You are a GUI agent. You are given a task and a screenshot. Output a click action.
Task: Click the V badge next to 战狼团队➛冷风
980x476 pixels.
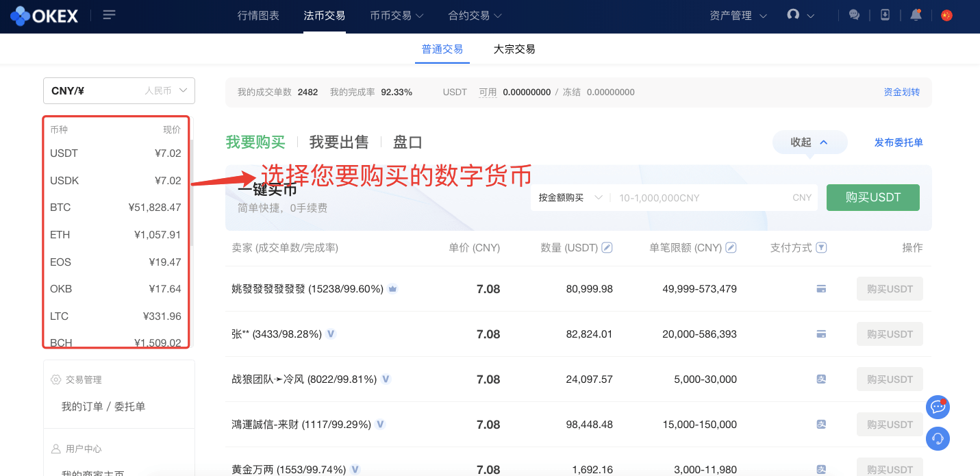386,379
